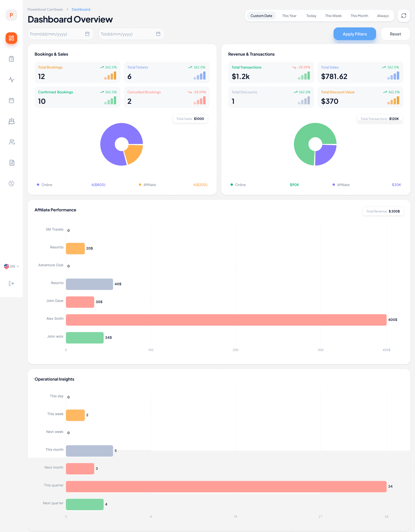Click the refresh icon button

click(x=404, y=16)
